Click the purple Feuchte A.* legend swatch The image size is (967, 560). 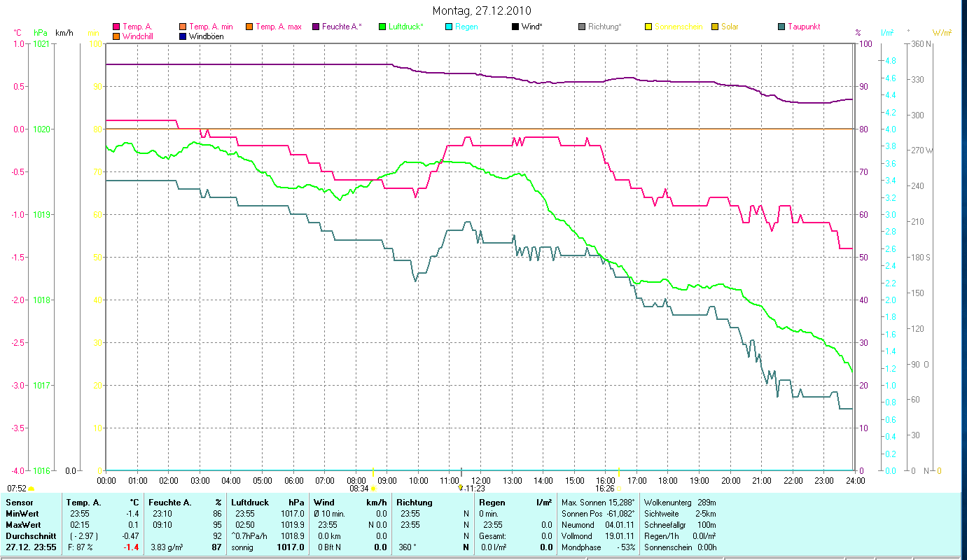[x=315, y=27]
